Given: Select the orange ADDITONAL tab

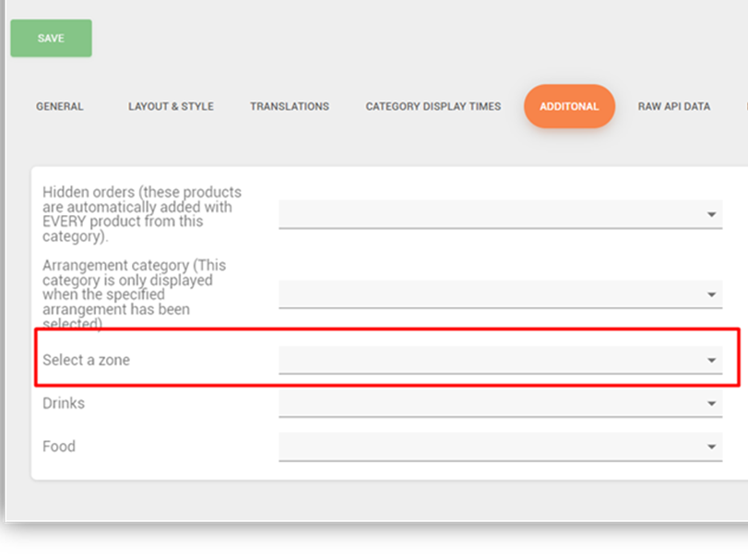Looking at the screenshot, I should pos(569,107).
